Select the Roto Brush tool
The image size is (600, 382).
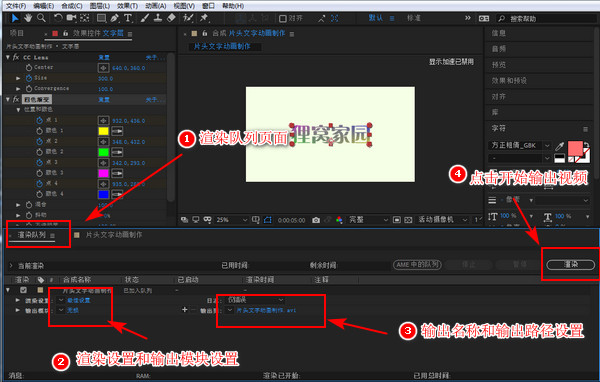pos(188,18)
